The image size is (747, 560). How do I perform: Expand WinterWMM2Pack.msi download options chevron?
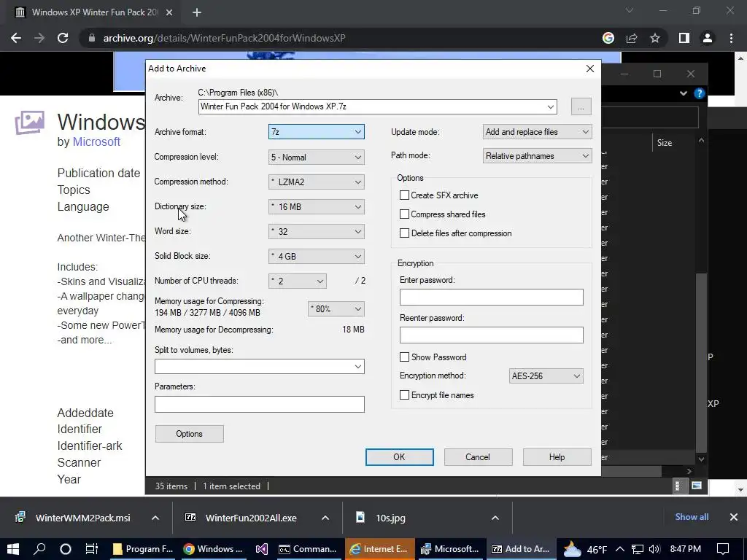(155, 518)
